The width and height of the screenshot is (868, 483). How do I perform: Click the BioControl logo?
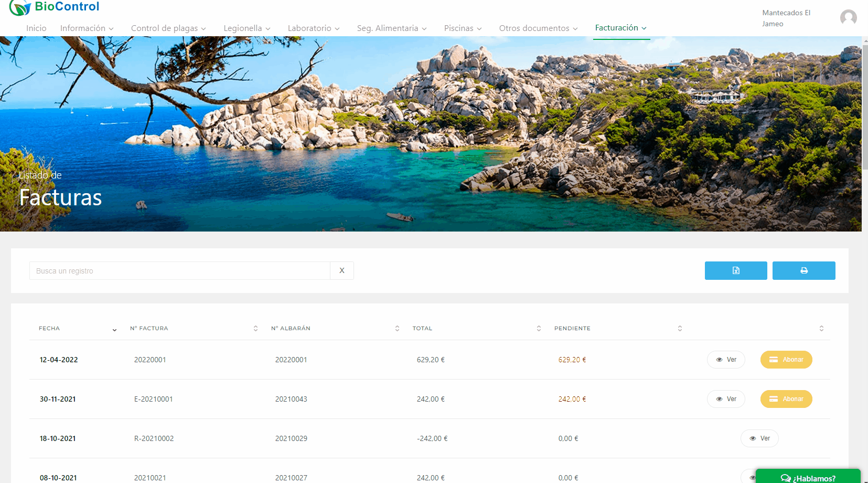55,7
